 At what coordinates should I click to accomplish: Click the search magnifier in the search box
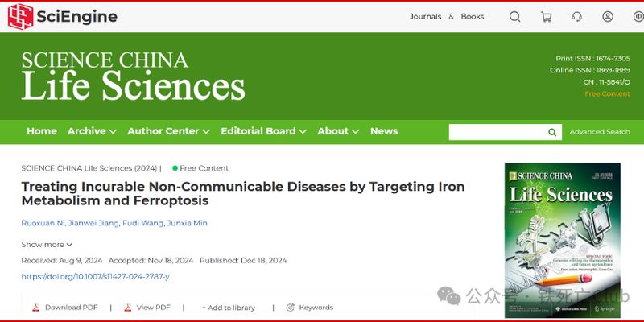[552, 132]
